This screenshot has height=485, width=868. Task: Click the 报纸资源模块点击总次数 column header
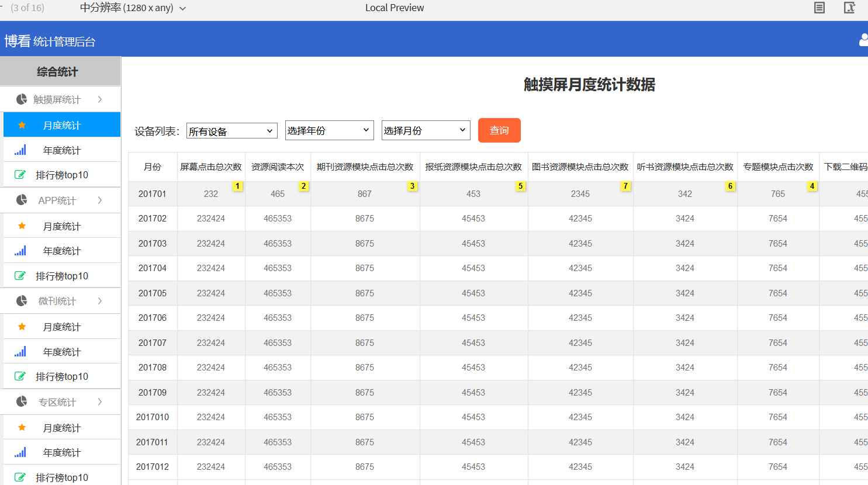pyautogui.click(x=473, y=167)
